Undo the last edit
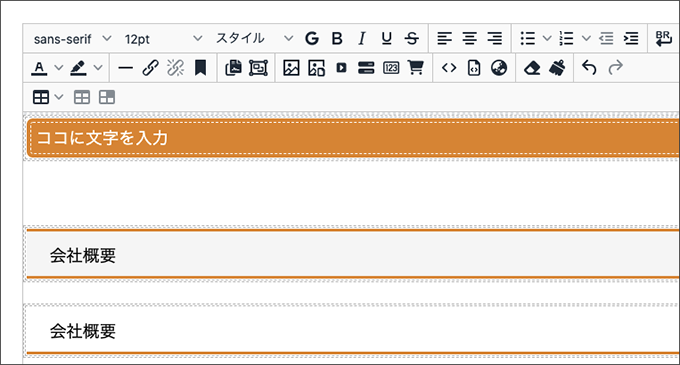Screen dimensions: 680x365 click(x=590, y=68)
